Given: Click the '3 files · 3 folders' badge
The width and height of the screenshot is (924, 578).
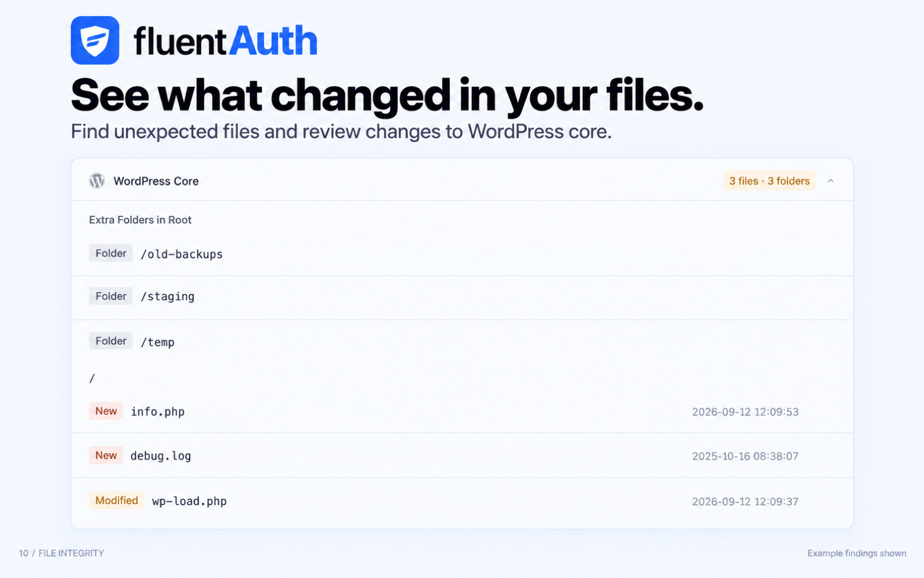Looking at the screenshot, I should click(x=769, y=181).
